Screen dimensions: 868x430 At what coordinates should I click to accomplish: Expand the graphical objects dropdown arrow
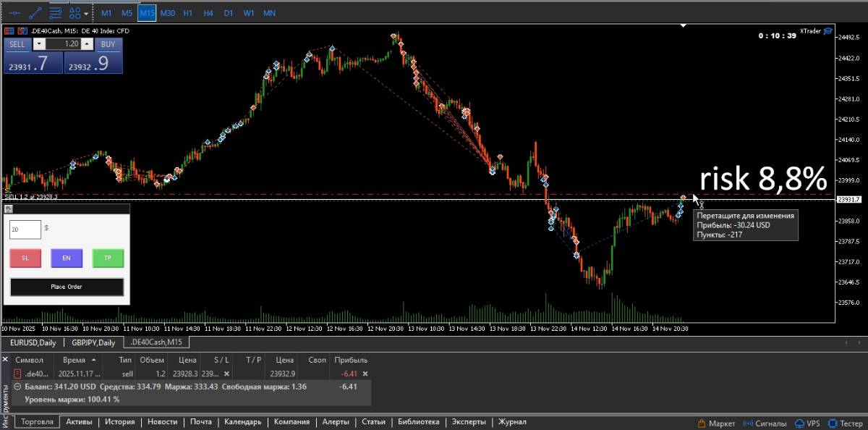(87, 13)
